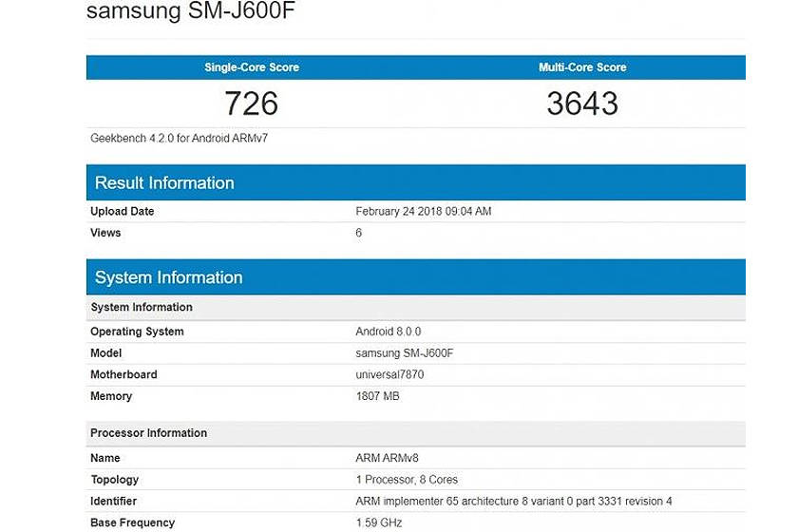Click the blue System Information section header
798x532 pixels.
[416, 277]
